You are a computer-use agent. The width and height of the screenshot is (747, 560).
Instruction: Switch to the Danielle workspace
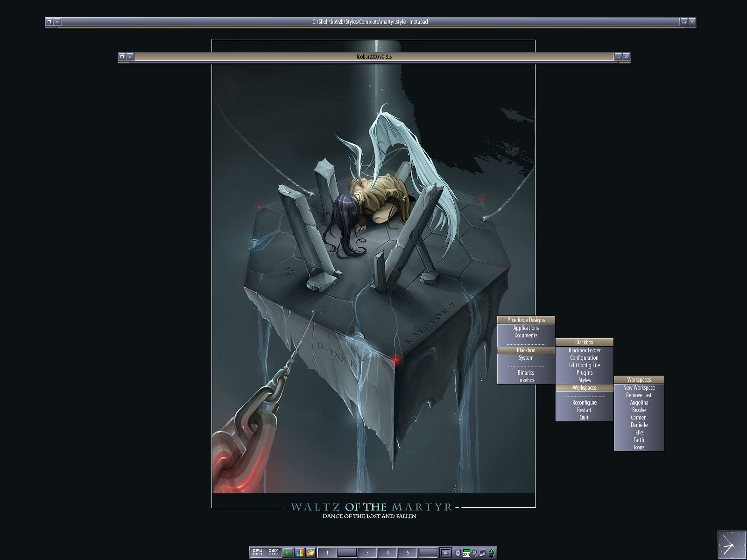pyautogui.click(x=639, y=425)
